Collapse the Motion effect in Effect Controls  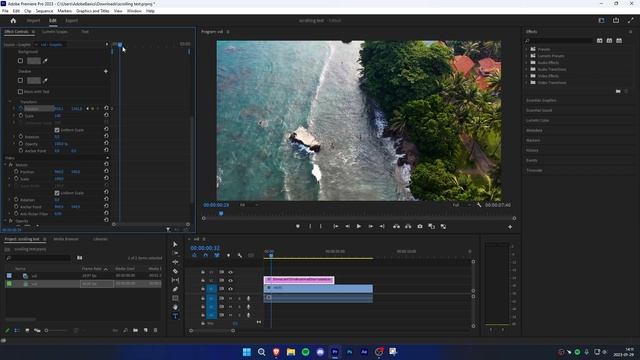click(5, 164)
